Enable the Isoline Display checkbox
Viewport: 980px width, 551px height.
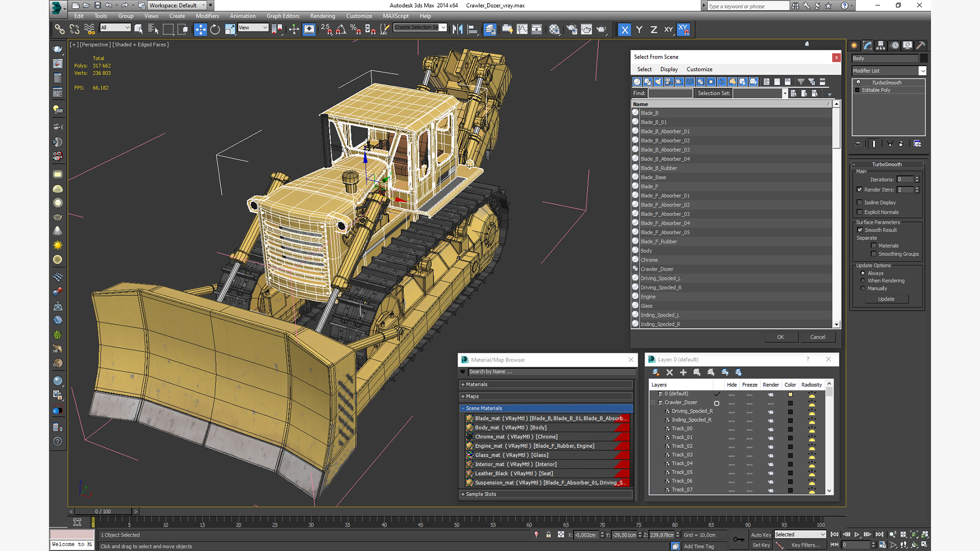click(x=860, y=203)
